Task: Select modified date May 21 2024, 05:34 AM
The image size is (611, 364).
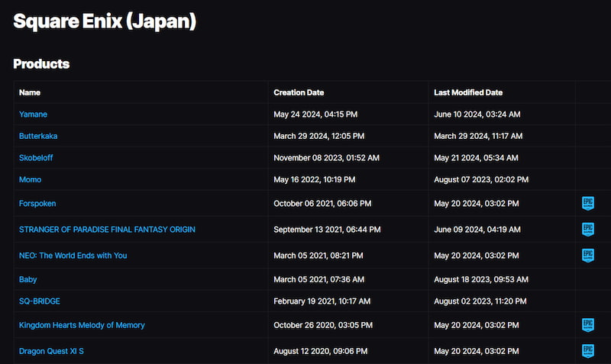Action: pyautogui.click(x=476, y=158)
